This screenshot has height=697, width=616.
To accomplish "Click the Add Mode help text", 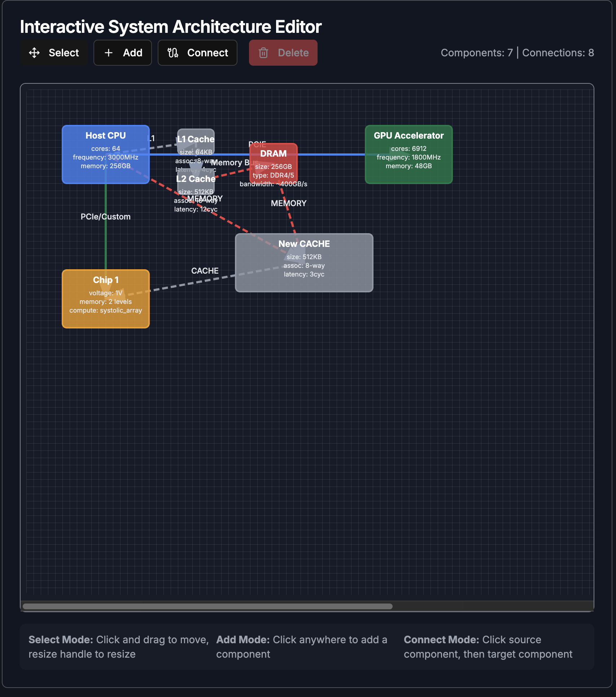I will point(302,647).
